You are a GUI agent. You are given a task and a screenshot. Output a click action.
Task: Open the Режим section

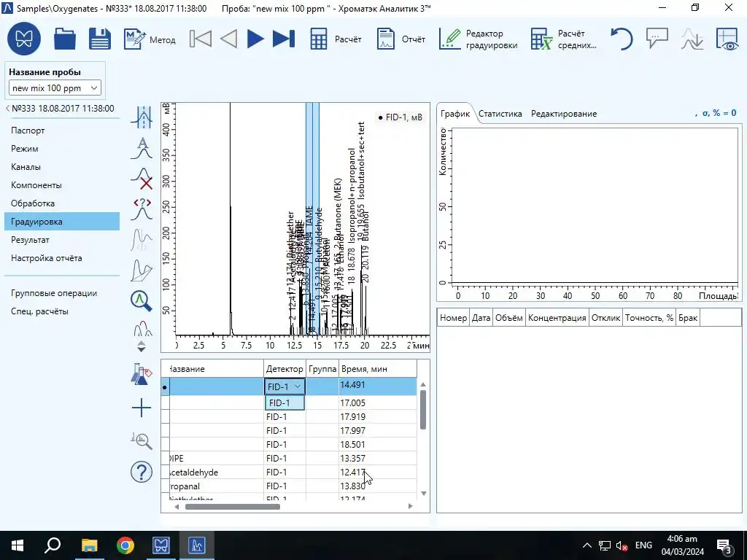pos(62,149)
